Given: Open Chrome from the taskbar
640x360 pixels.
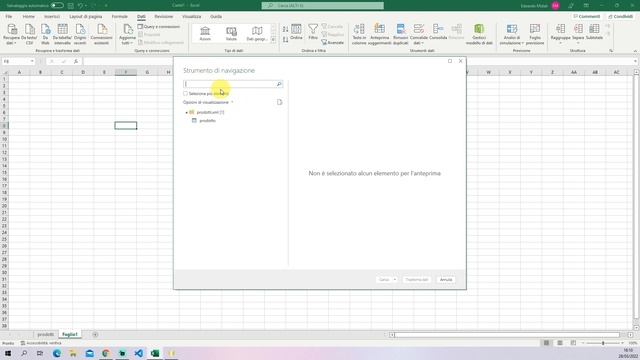Looking at the screenshot, I should coord(106,353).
